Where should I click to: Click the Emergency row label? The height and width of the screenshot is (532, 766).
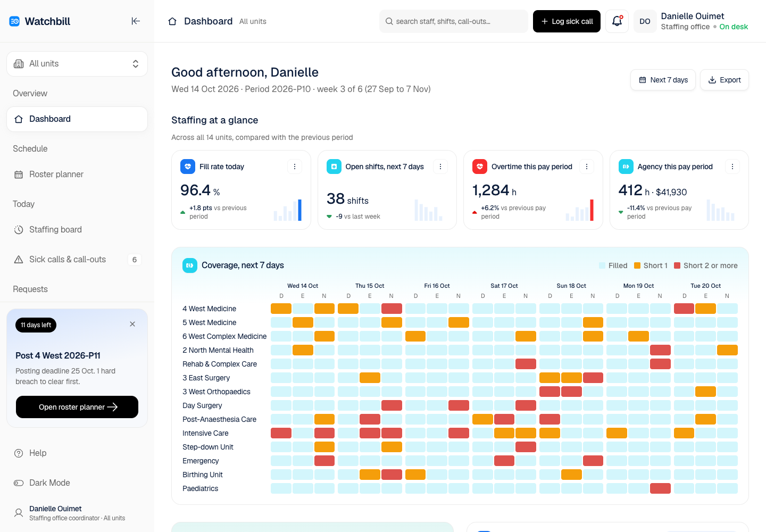pyautogui.click(x=201, y=461)
